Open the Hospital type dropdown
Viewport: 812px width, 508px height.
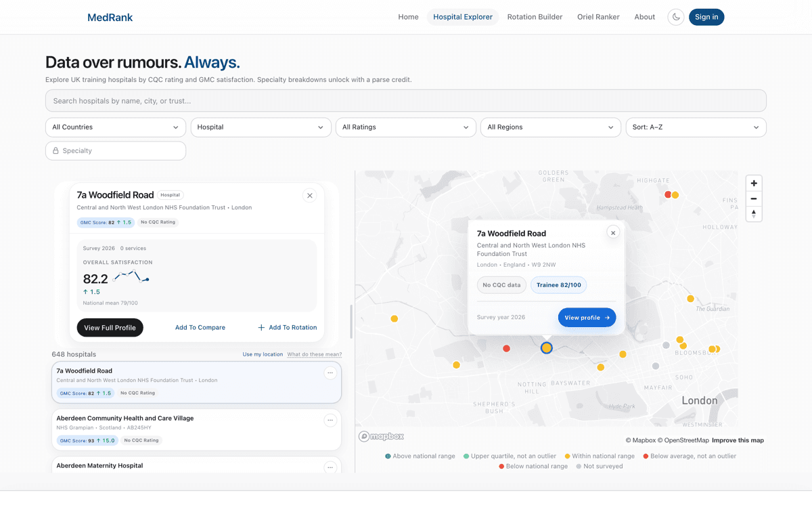[x=261, y=127]
